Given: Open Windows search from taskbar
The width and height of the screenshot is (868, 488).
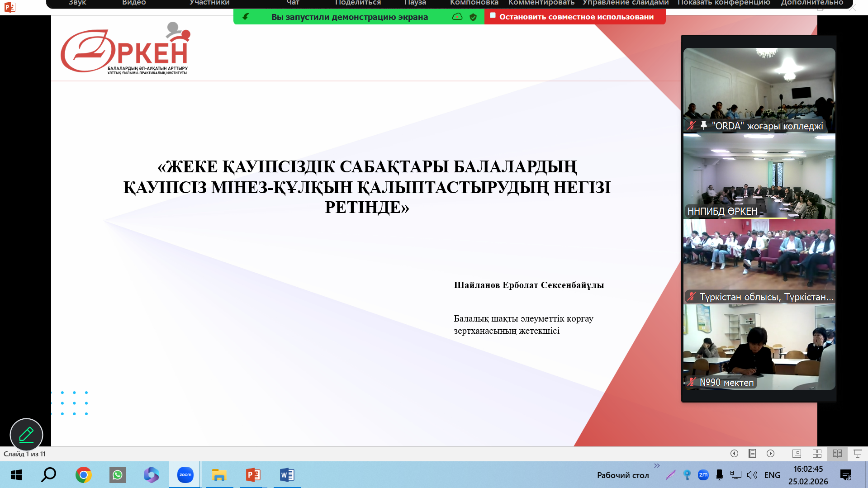Looking at the screenshot, I should point(49,475).
